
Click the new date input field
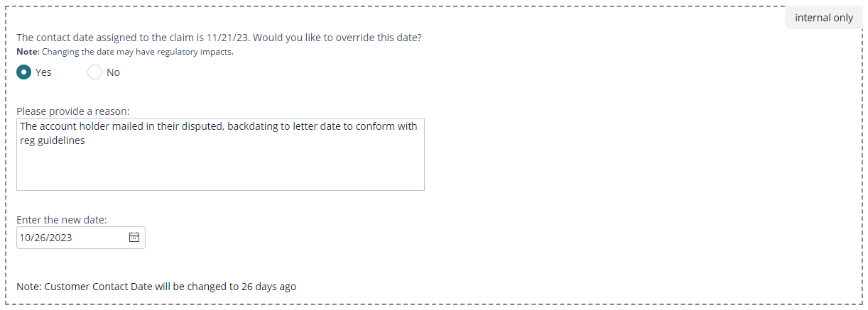[81, 238]
